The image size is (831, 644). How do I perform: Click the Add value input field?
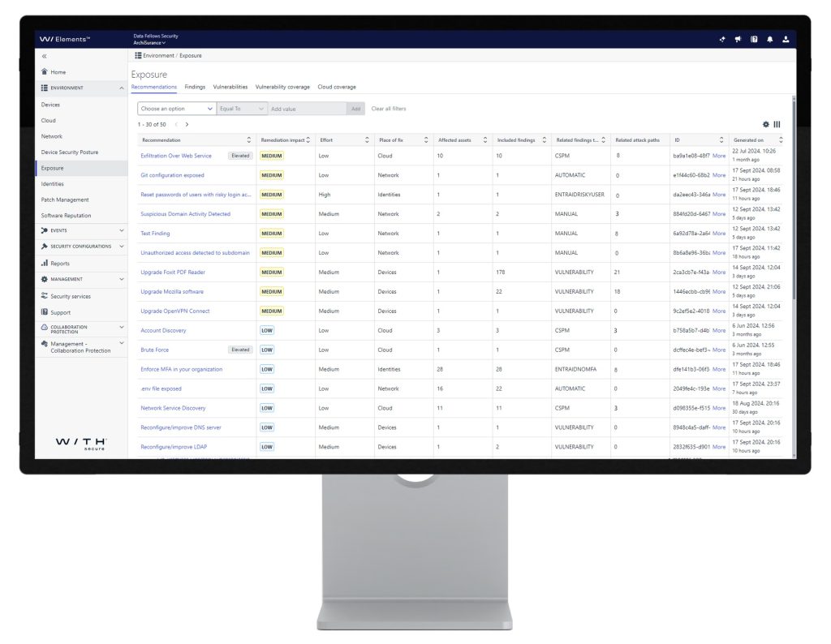point(307,109)
